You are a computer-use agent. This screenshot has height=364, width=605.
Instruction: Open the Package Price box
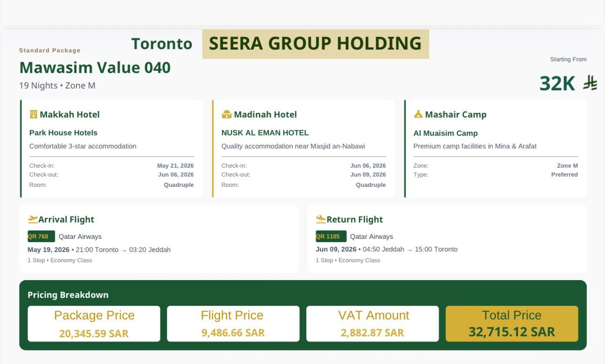pyautogui.click(x=94, y=324)
